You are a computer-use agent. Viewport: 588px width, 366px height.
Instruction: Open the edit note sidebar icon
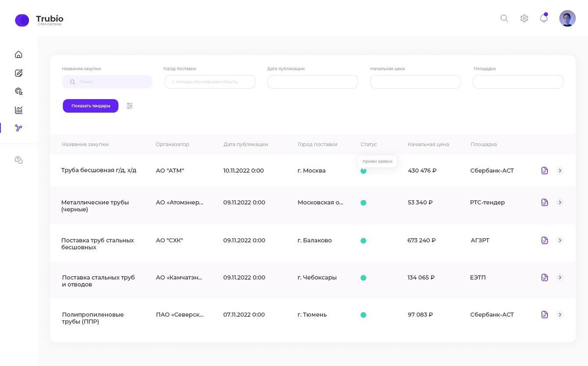18,73
